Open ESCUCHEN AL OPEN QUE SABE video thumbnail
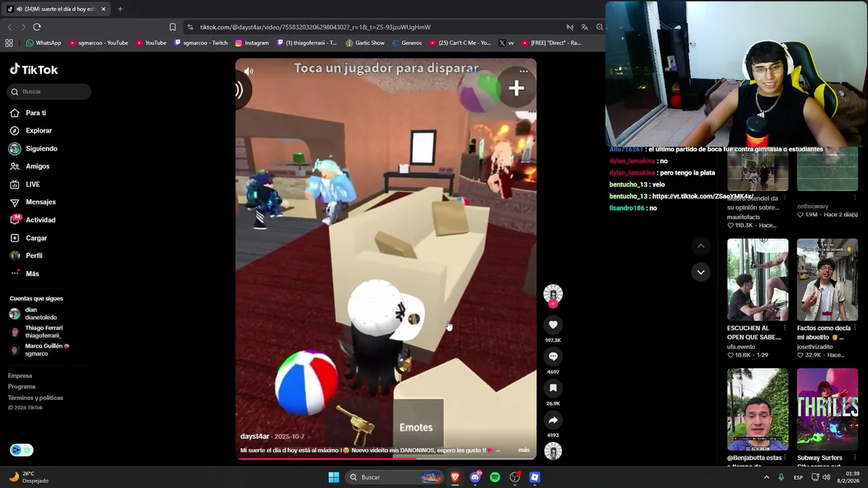868x488 pixels. coord(757,279)
